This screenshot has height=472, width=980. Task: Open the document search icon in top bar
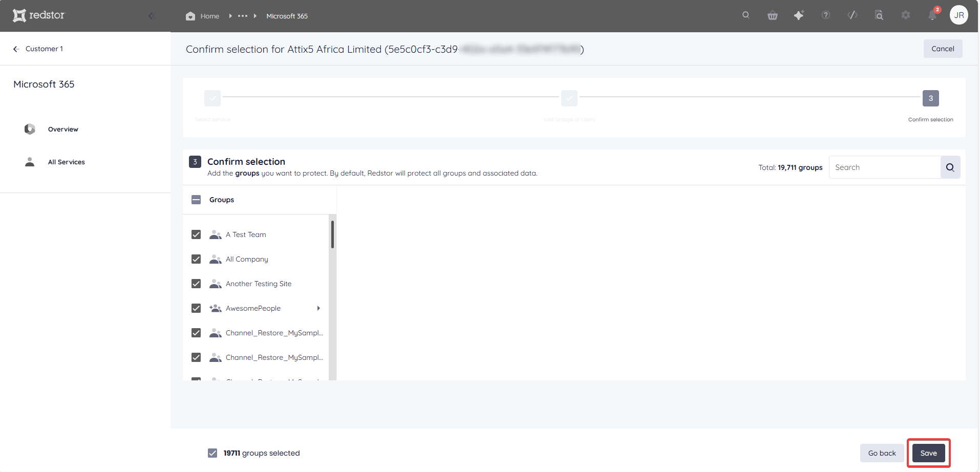click(x=879, y=15)
